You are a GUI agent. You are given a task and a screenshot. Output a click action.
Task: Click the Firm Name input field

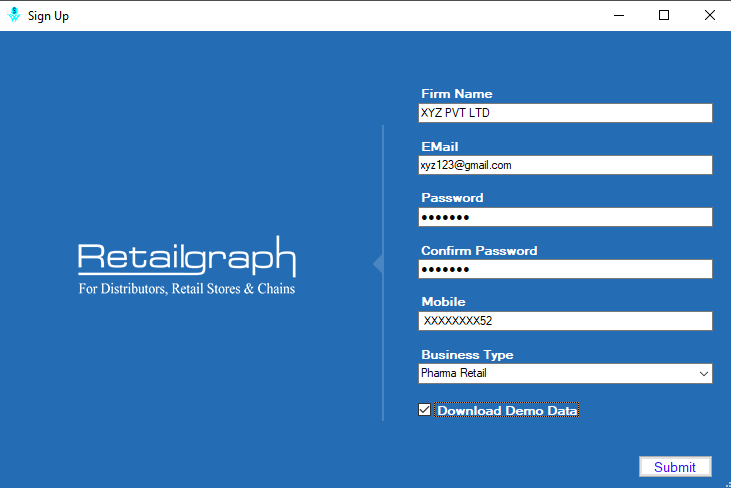point(565,113)
